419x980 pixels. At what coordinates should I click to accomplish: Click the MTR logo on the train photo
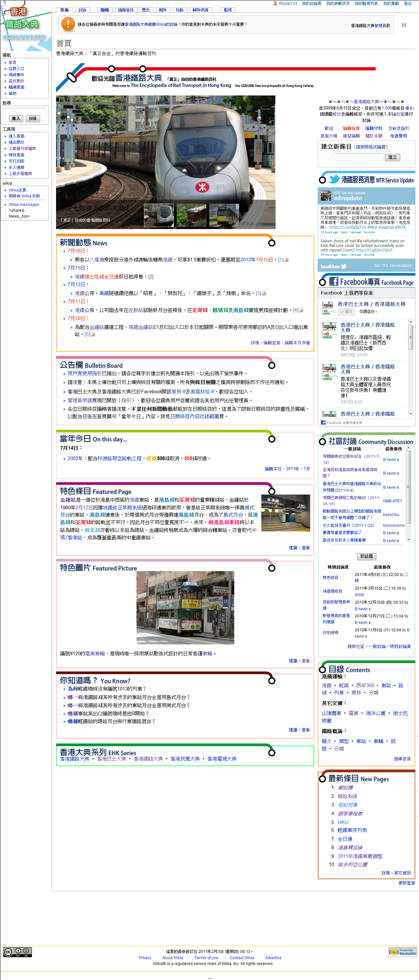[x=202, y=187]
